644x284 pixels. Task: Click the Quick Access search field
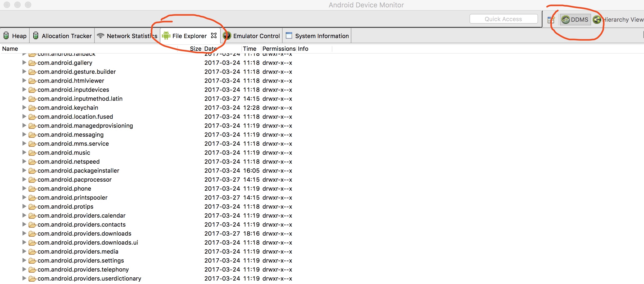(504, 19)
